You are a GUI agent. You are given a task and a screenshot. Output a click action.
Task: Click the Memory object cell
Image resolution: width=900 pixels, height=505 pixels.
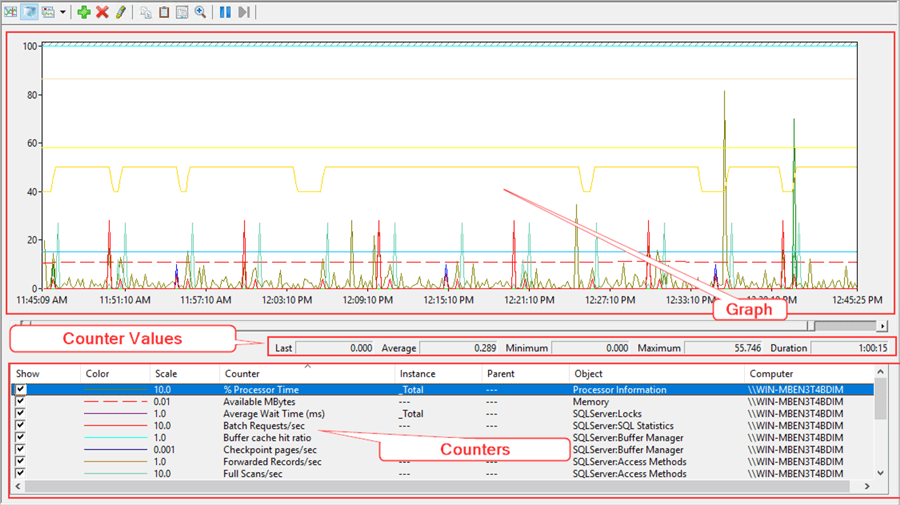coord(591,402)
